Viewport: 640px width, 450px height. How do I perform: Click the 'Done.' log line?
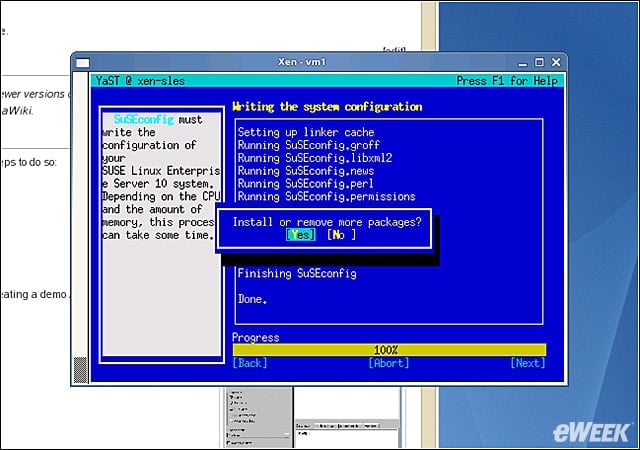(x=253, y=299)
